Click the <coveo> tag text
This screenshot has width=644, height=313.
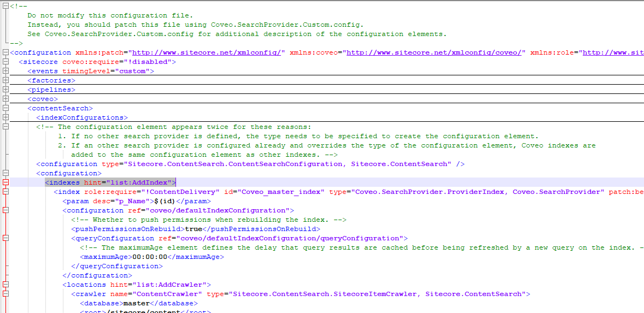pyautogui.click(x=43, y=99)
